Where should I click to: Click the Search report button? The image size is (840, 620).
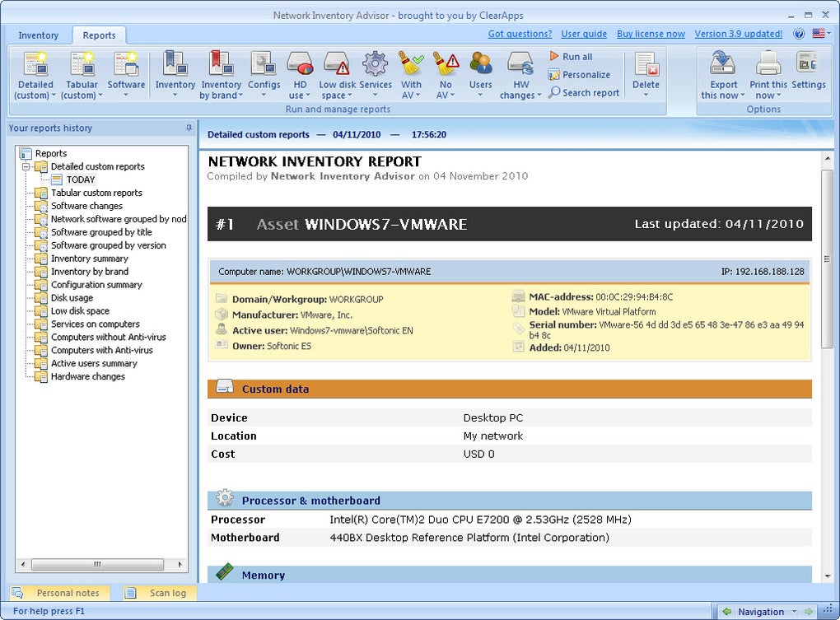(584, 92)
